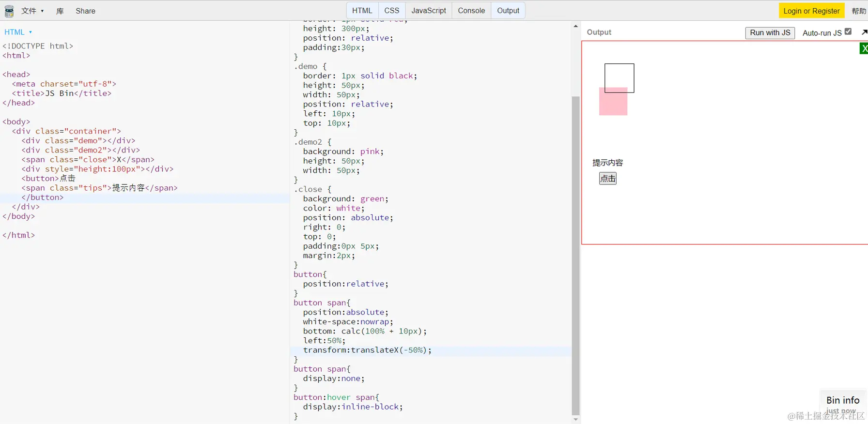The height and width of the screenshot is (424, 868).
Task: Toggle the JavaScript panel tab
Action: (429, 11)
